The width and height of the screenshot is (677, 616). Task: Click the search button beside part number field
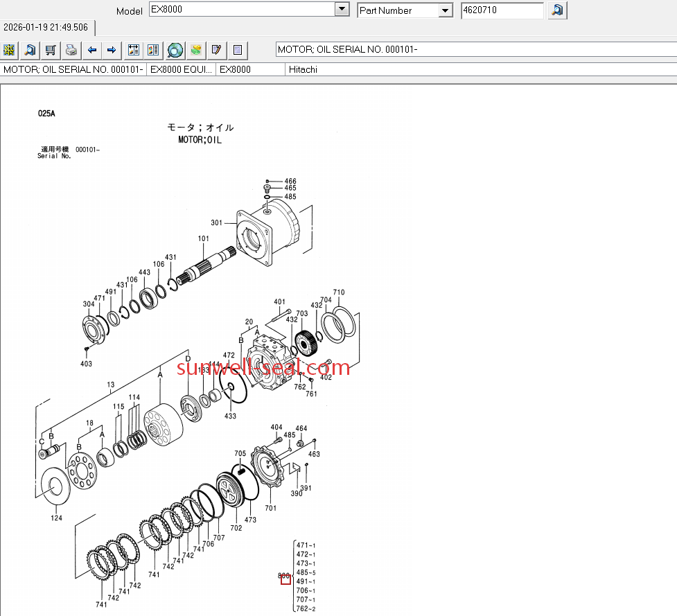(x=557, y=10)
